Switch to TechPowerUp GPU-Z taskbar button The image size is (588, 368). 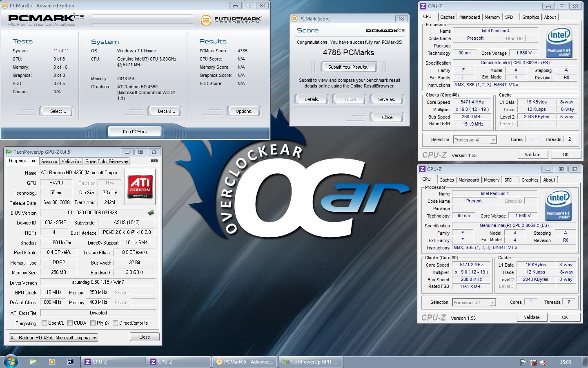click(x=310, y=362)
